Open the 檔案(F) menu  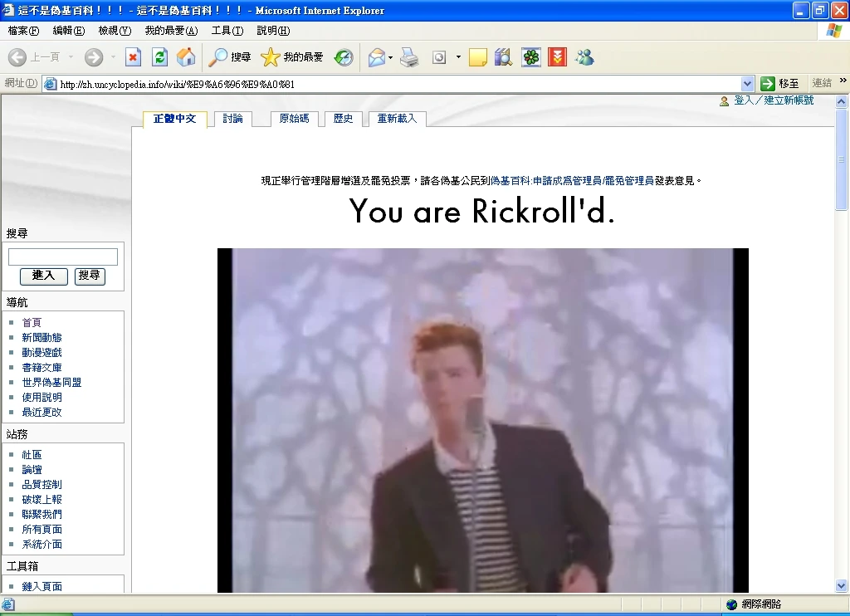click(23, 31)
